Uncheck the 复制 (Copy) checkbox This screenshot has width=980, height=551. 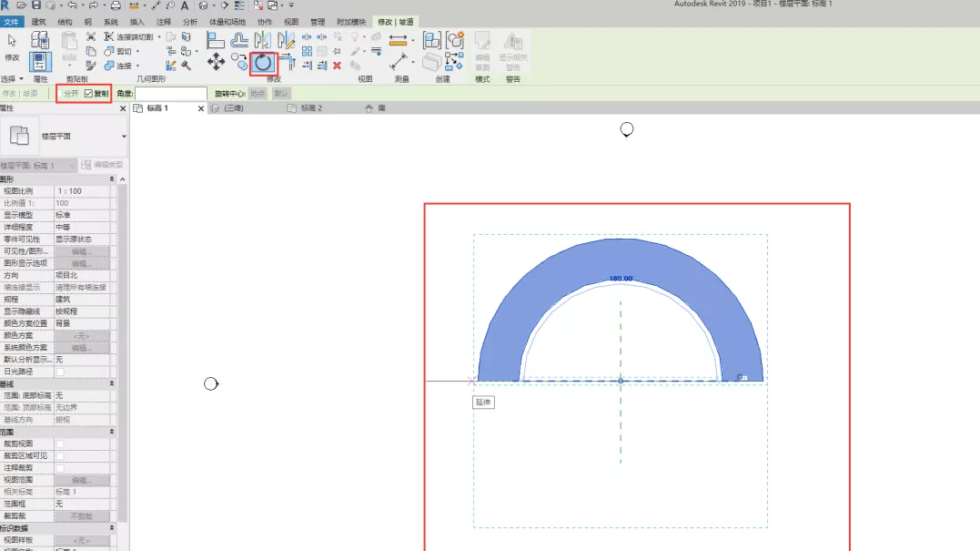(89, 93)
